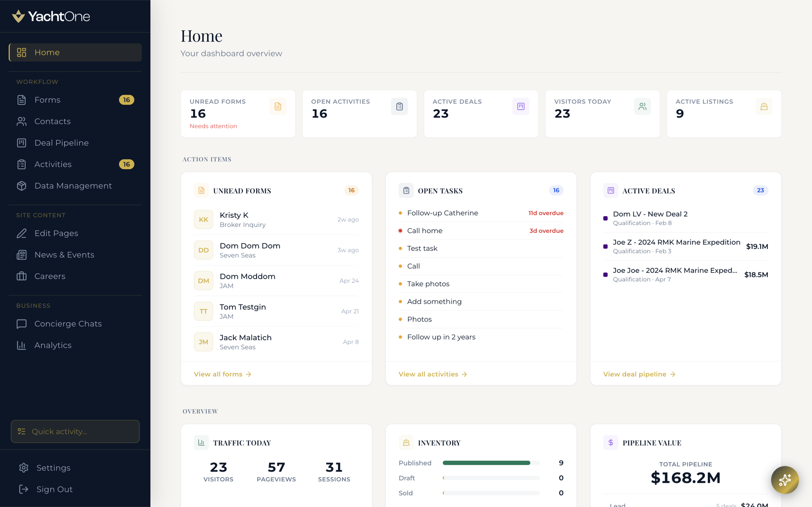
Task: Click the Visitors Today people icon
Action: (x=642, y=106)
